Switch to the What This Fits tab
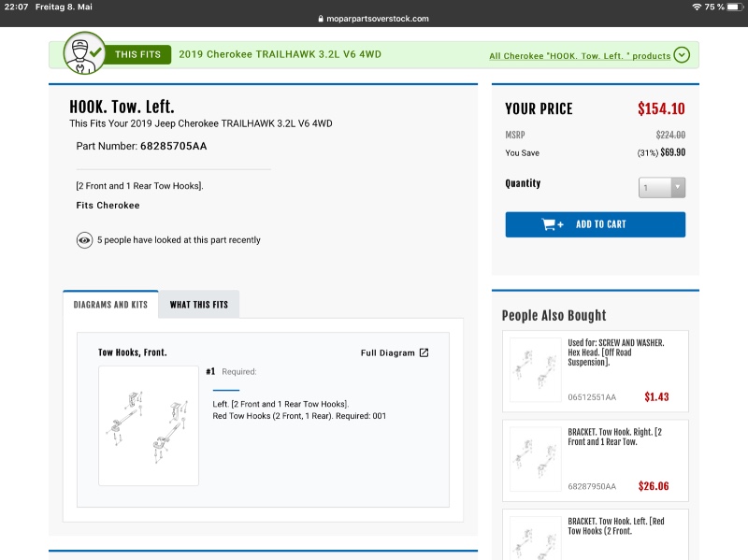This screenshot has height=560, width=748. click(198, 305)
